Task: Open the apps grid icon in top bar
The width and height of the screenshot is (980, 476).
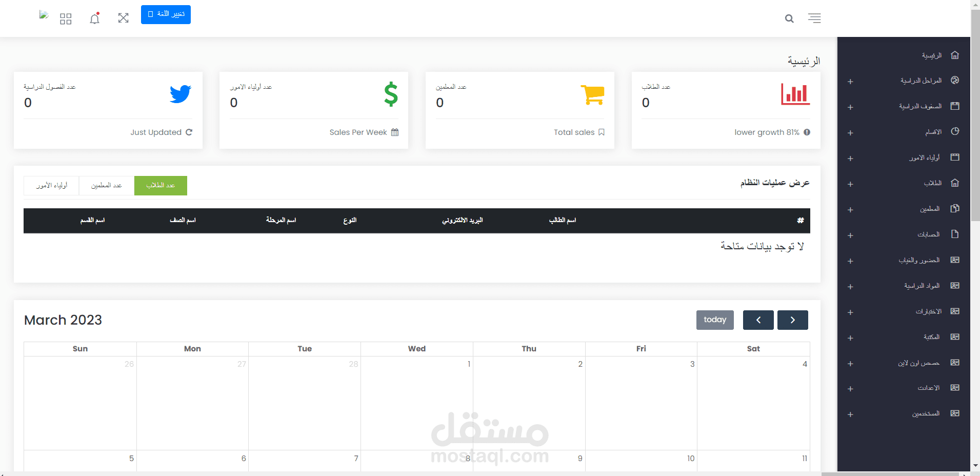Action: [x=66, y=19]
